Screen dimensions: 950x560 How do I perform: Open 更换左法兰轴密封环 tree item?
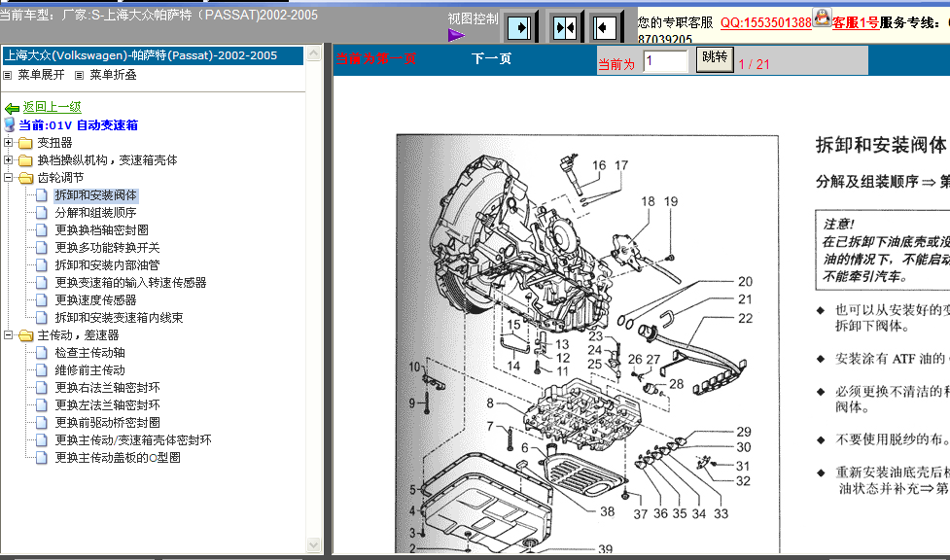[107, 405]
